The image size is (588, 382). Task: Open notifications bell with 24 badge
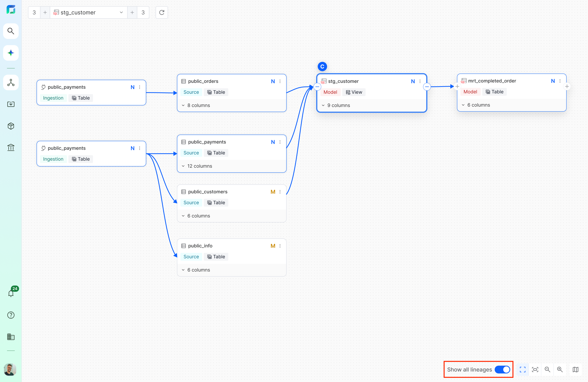coord(11,293)
